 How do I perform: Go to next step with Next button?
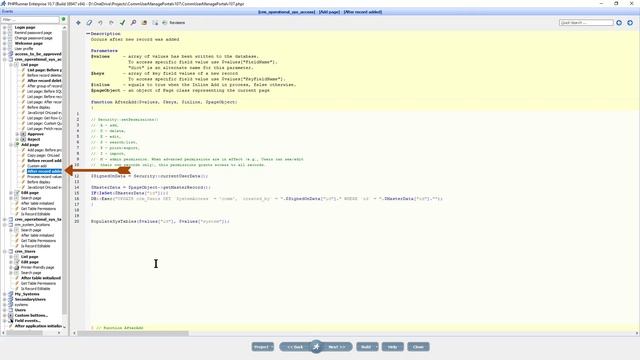coord(337,347)
